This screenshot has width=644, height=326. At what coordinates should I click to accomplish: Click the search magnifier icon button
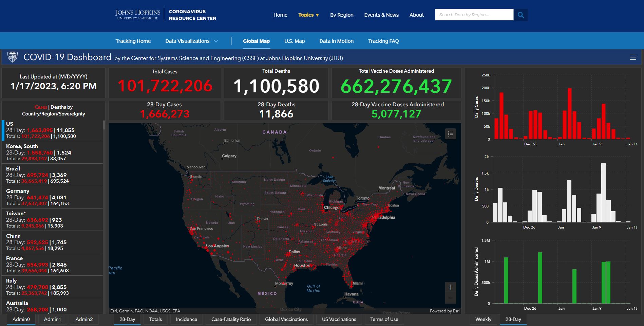coord(520,15)
